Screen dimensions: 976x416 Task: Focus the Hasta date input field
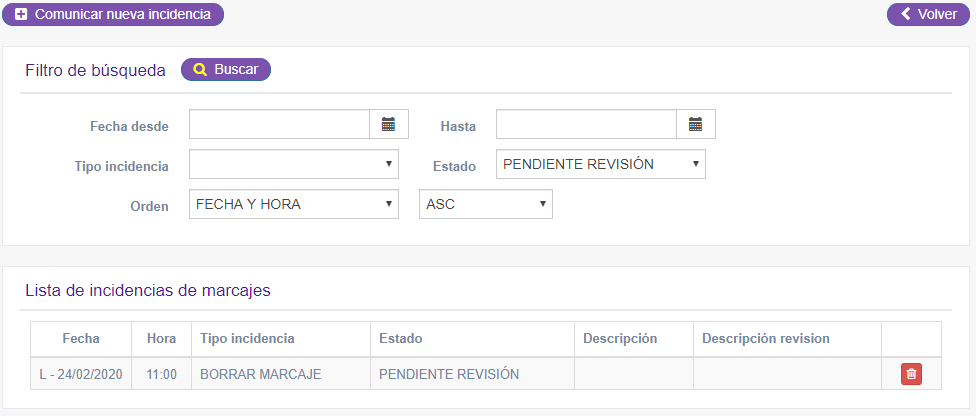586,125
